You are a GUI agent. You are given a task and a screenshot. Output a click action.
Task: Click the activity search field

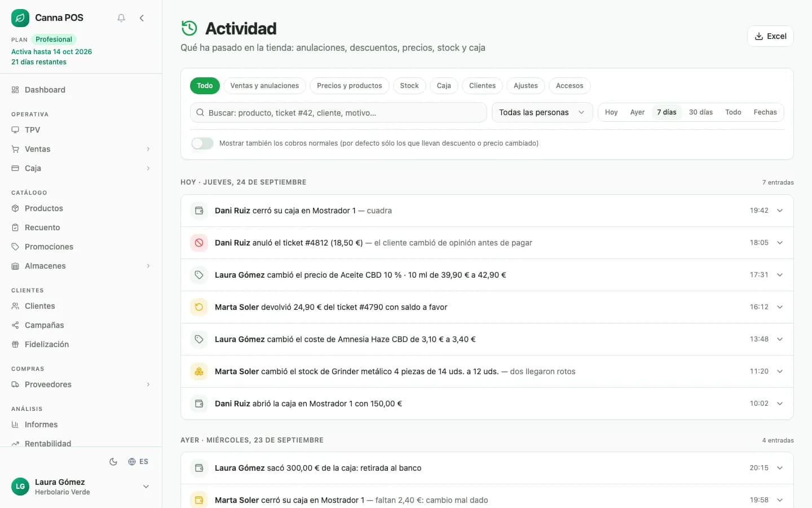(338, 112)
